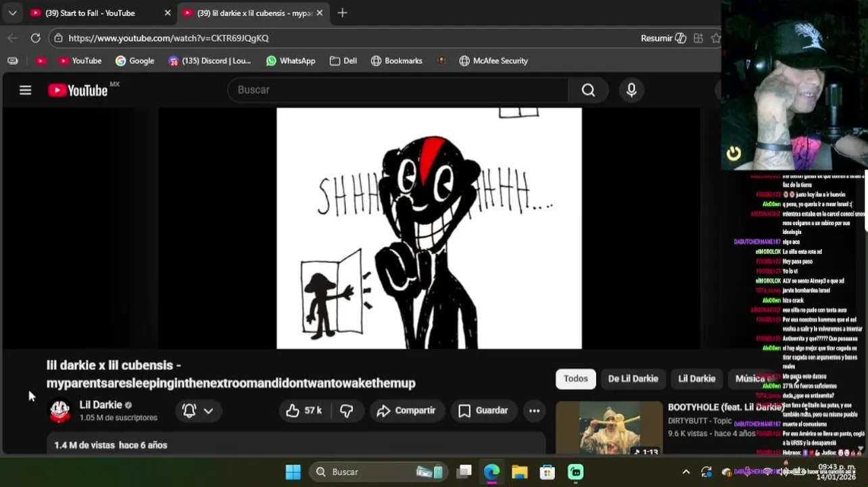Open the three-dot more actions menu
The image size is (868, 487).
click(x=534, y=411)
